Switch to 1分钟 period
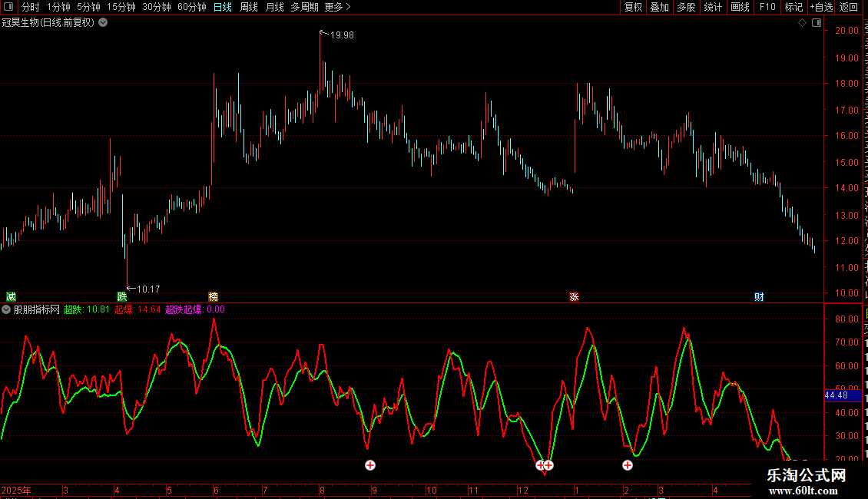Screen dimensions: 868x499 [x=58, y=7]
